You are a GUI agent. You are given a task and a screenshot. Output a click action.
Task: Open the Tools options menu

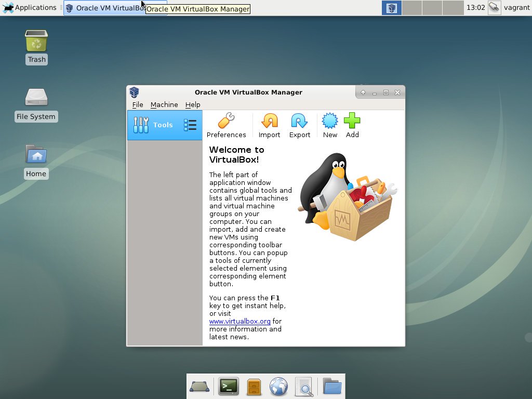tap(190, 125)
